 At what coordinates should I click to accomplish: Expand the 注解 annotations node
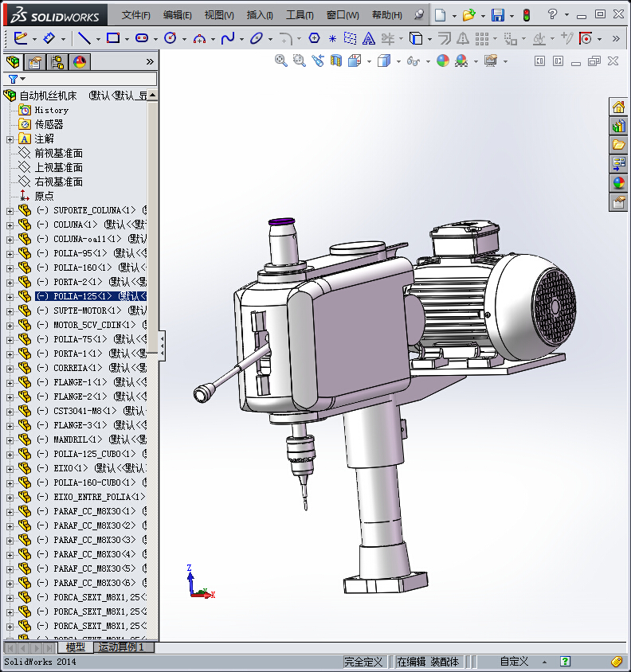point(10,139)
